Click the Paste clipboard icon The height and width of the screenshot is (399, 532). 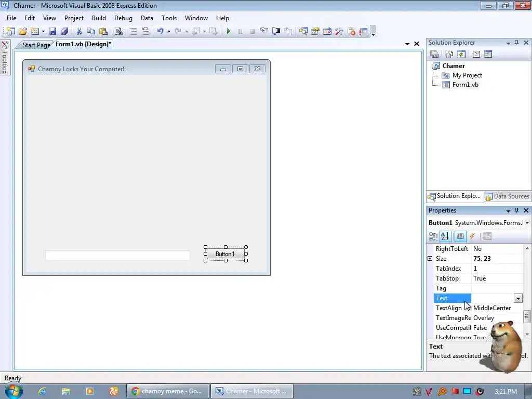click(103, 31)
